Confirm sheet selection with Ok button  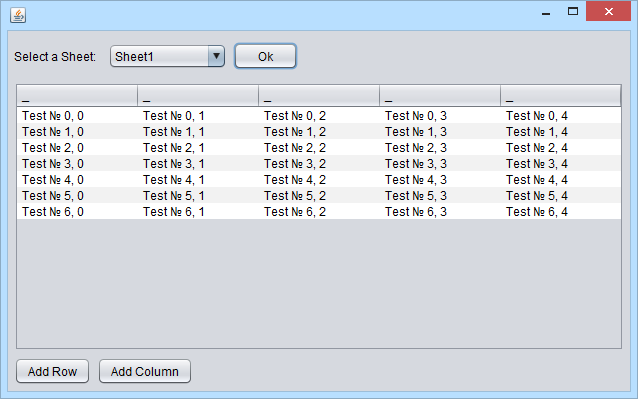265,56
